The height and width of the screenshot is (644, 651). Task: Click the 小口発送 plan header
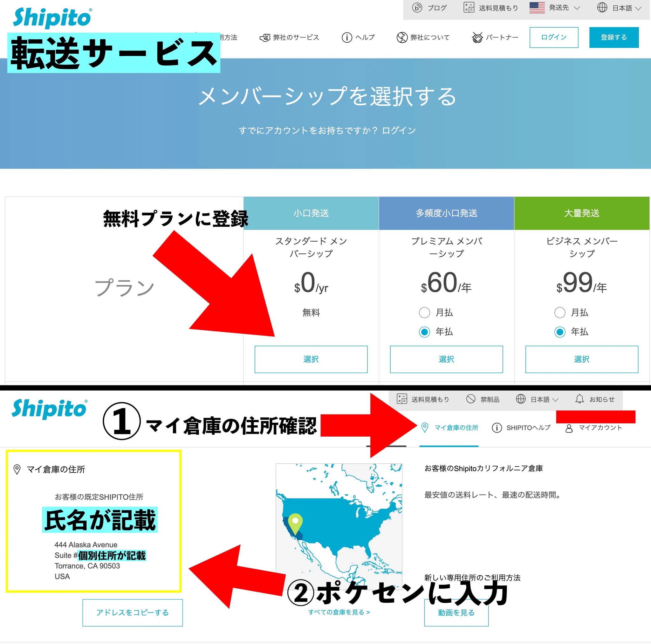[311, 213]
